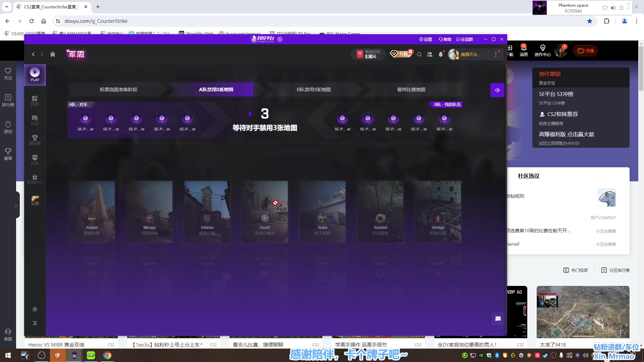
Task: Click the search icon in 5E header
Action: coord(419,54)
